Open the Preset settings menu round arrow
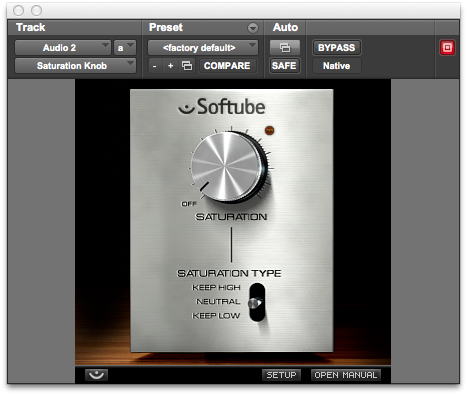The image size is (467, 395). point(253,28)
